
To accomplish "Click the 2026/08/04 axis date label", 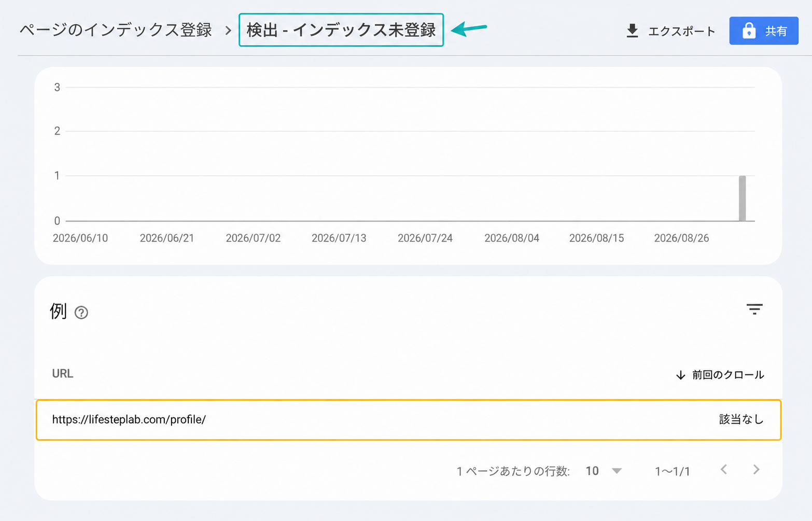I will (x=512, y=238).
